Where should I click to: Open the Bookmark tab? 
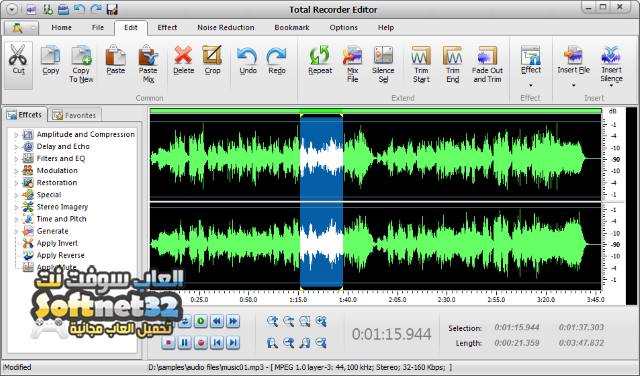[x=292, y=27]
